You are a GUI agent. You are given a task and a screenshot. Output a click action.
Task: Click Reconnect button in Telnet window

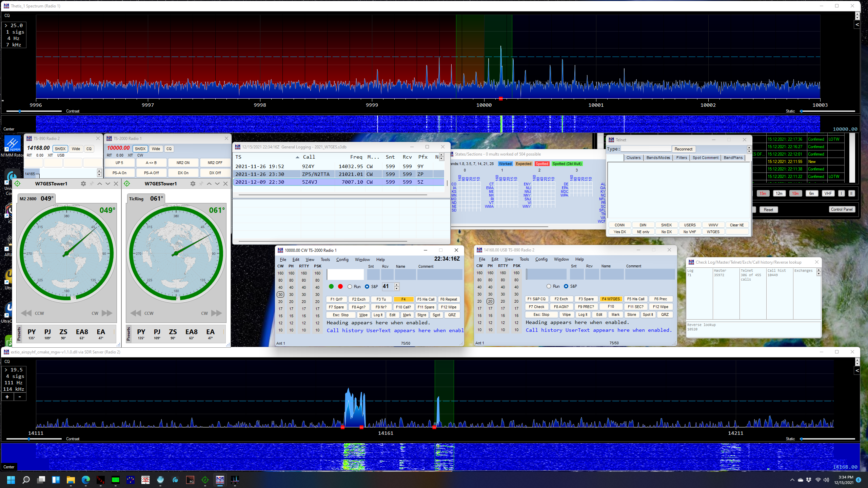click(683, 149)
